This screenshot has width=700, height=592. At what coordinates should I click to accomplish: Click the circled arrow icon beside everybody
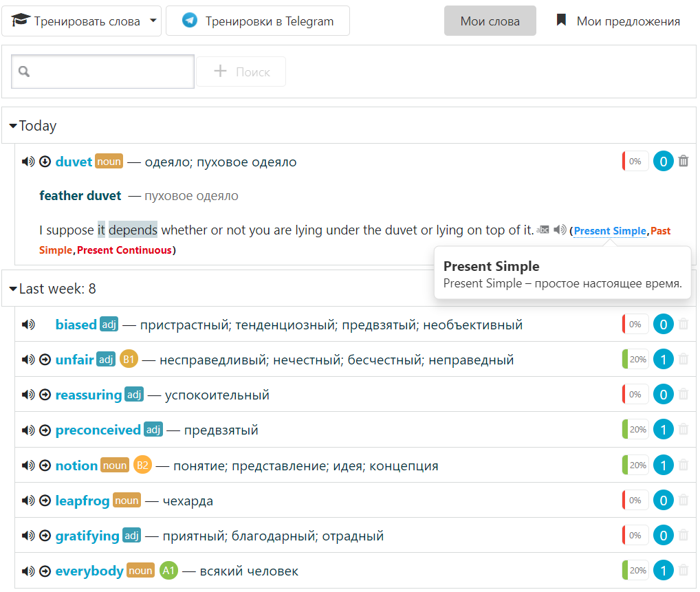(x=45, y=571)
